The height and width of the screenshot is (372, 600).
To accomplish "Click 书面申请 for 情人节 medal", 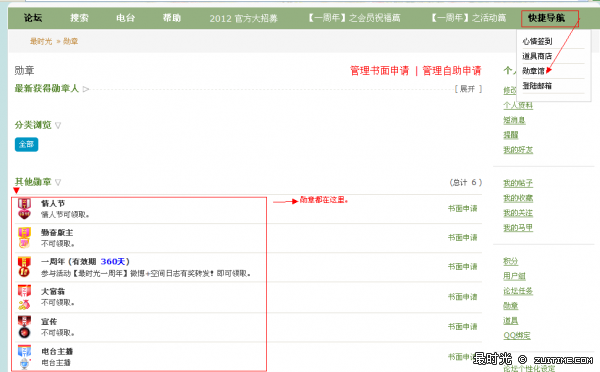I will [463, 209].
